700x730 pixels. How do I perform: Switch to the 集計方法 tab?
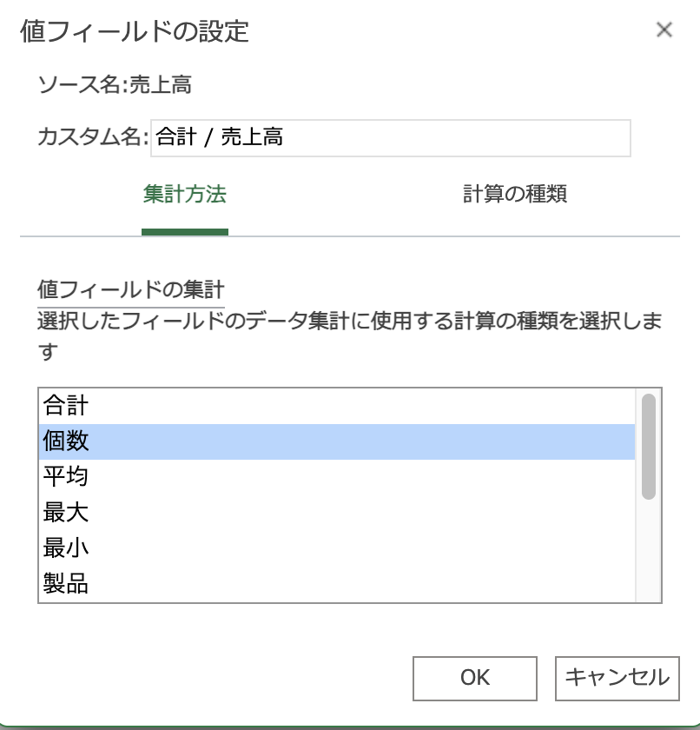click(x=184, y=194)
